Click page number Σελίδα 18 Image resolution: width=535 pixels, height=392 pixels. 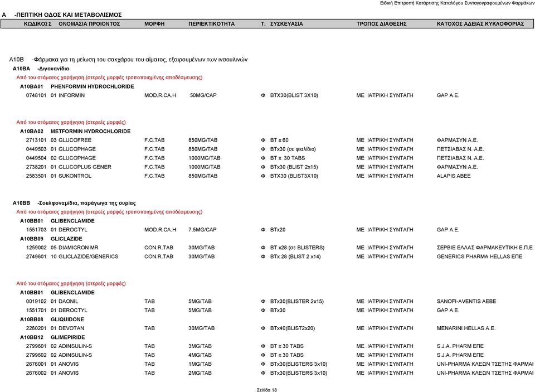[x=267, y=390]
